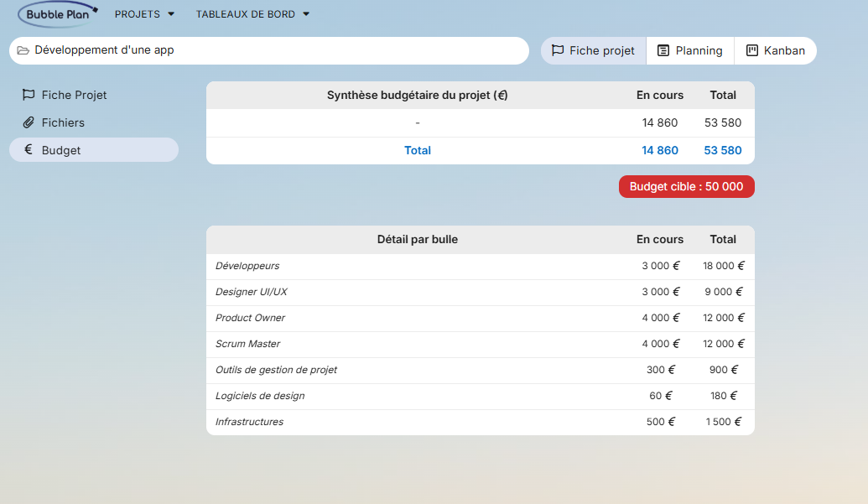Select the Product Owner row label
868x504 pixels.
(x=250, y=318)
